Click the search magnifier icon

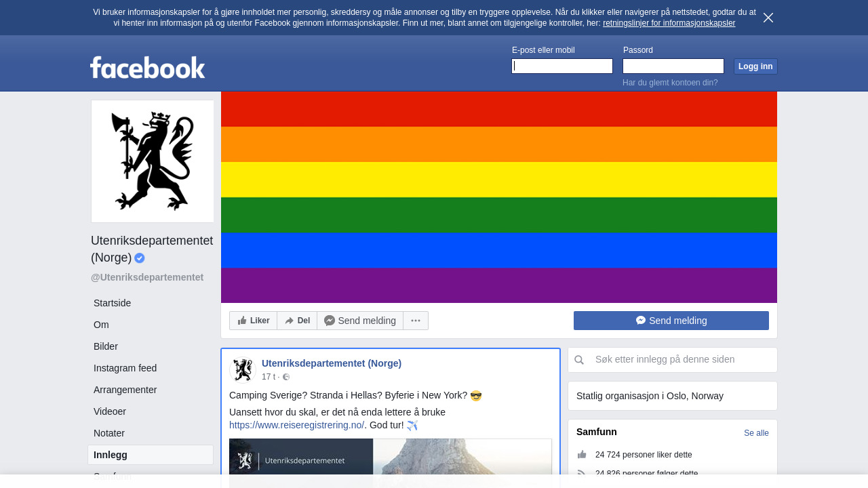pos(579,360)
